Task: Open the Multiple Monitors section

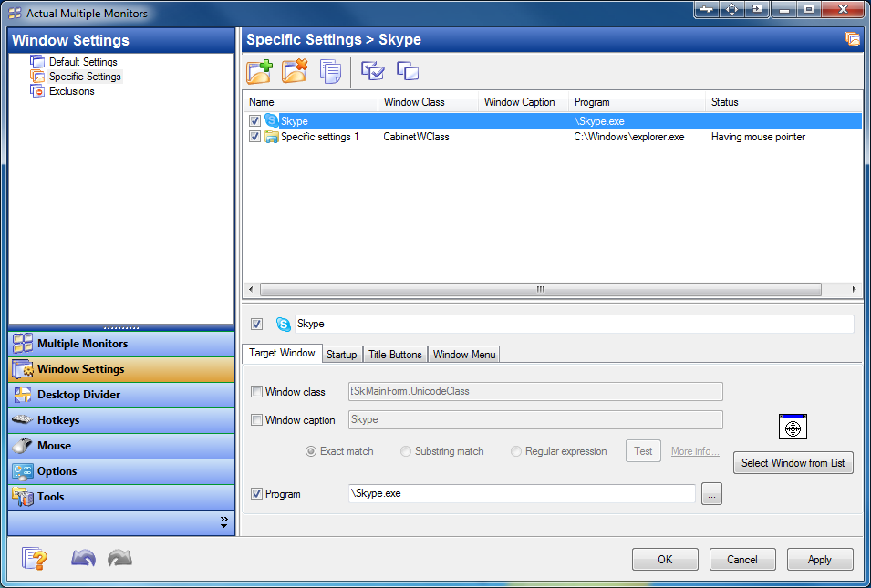Action: click(121, 344)
